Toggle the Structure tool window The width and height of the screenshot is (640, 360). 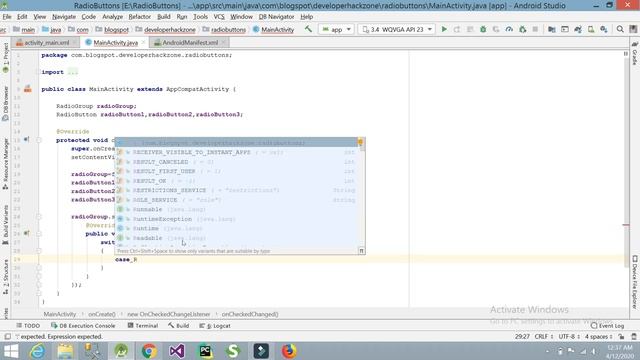tap(5, 277)
